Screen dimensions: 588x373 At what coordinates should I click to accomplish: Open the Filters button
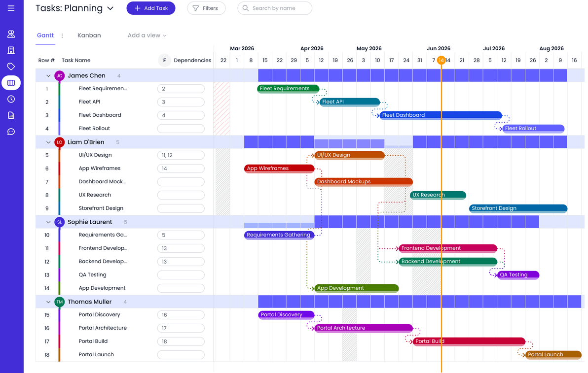click(x=206, y=8)
